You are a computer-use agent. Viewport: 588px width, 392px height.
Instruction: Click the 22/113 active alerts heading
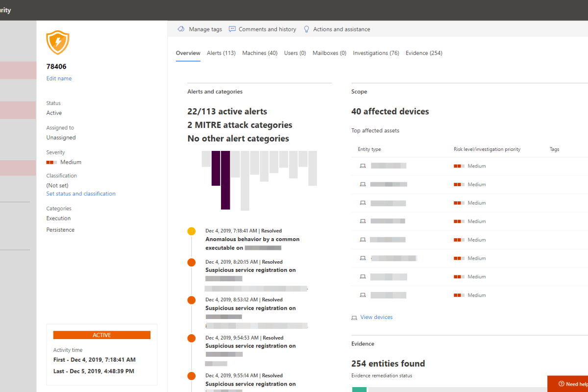pyautogui.click(x=227, y=112)
